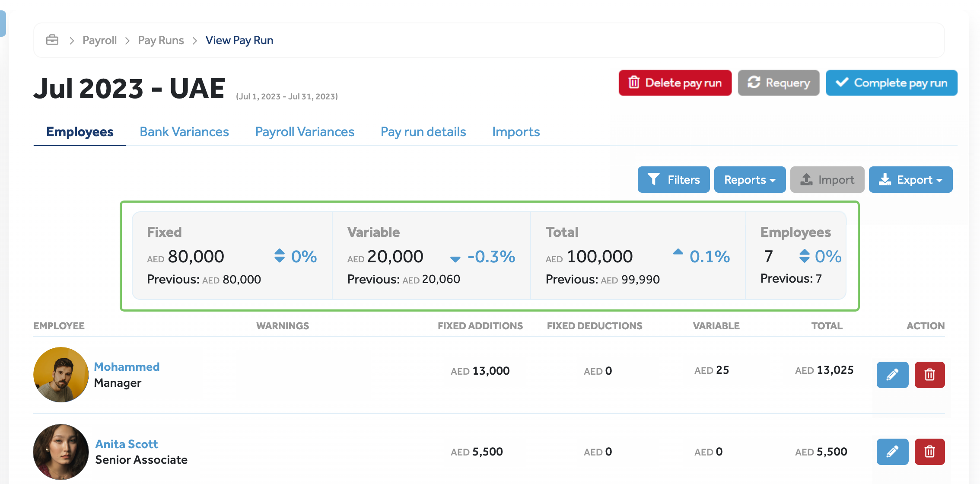Click the trash delete icon for Mohammed
Viewport: 980px width, 484px height.
(929, 375)
